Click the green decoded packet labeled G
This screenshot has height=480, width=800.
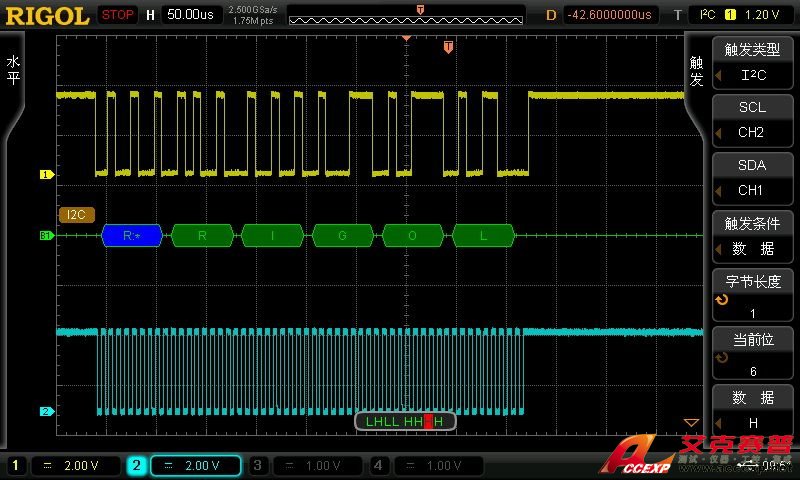342,236
